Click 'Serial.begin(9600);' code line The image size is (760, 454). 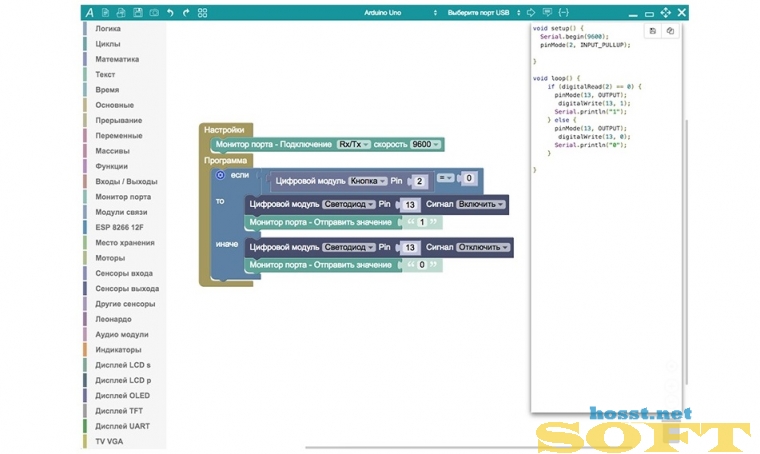click(574, 36)
